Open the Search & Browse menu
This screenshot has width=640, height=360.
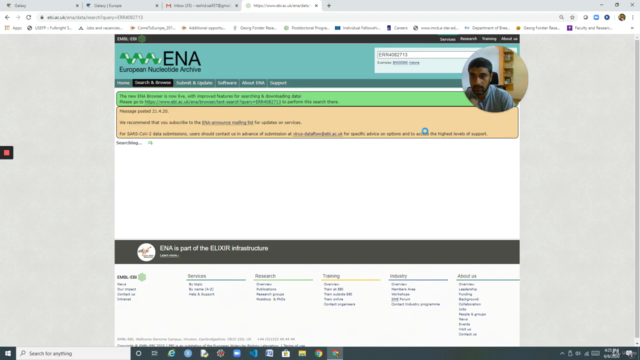click(153, 83)
